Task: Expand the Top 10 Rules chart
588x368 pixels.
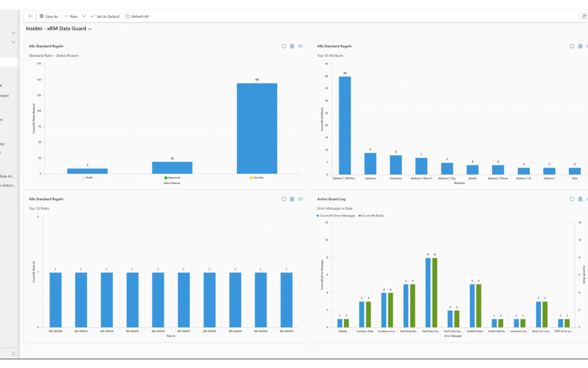Action: point(301,199)
